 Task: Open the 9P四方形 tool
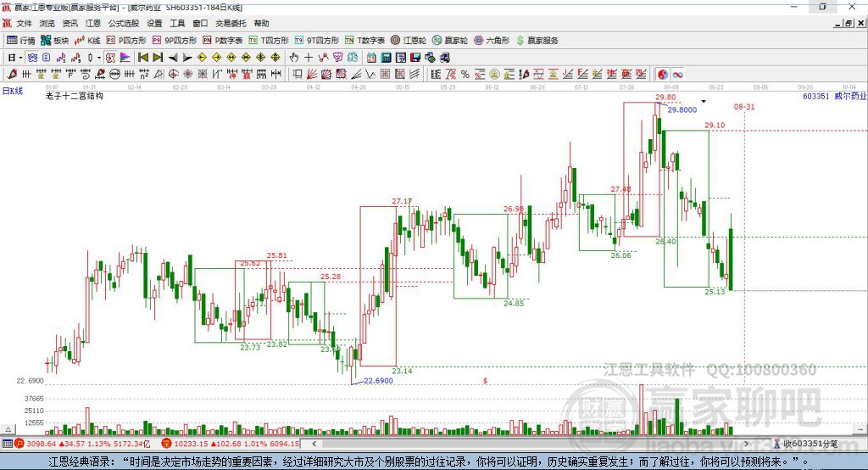point(175,41)
